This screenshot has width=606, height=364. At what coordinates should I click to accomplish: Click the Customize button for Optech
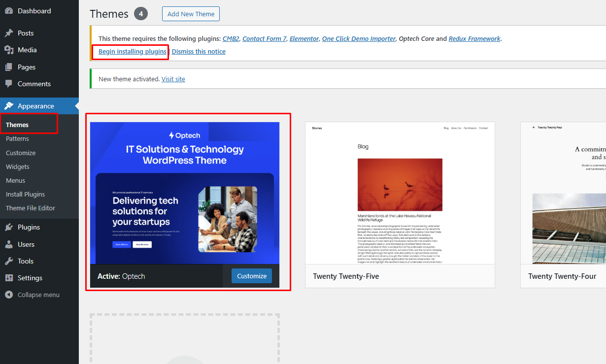(251, 276)
